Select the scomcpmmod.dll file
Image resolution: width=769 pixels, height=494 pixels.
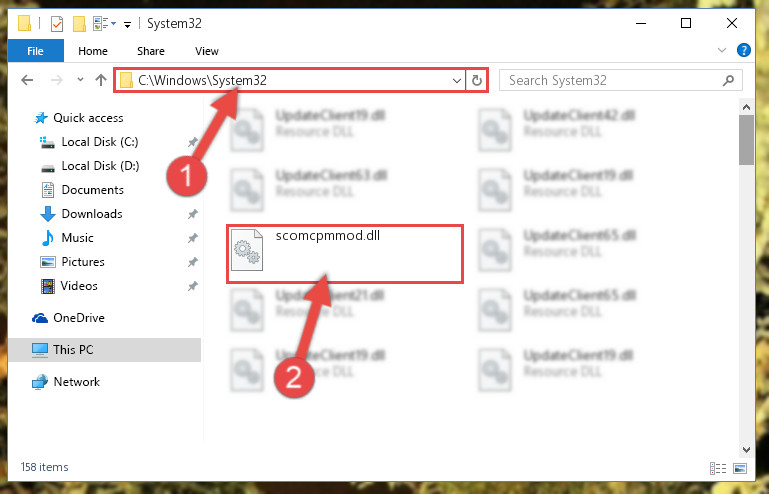[345, 254]
